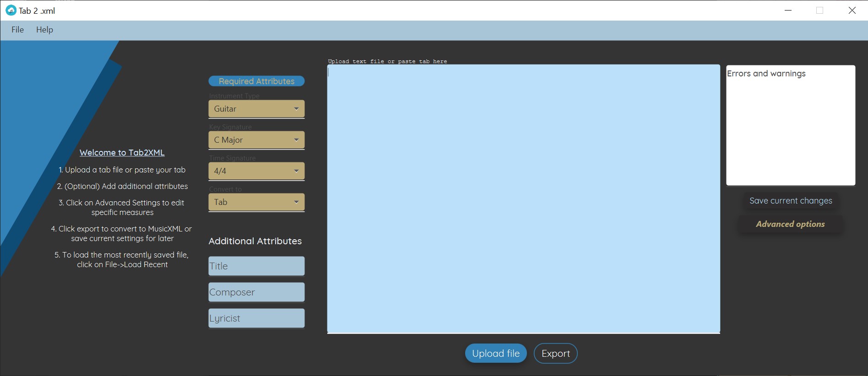Click the Welcome to Tab2XML heading
The width and height of the screenshot is (868, 376).
(122, 153)
